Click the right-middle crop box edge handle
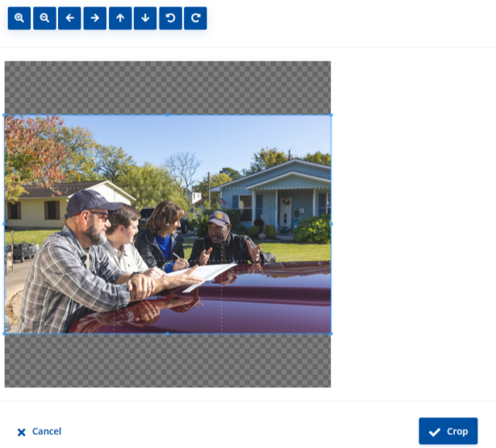The width and height of the screenshot is (496, 448). 331,224
